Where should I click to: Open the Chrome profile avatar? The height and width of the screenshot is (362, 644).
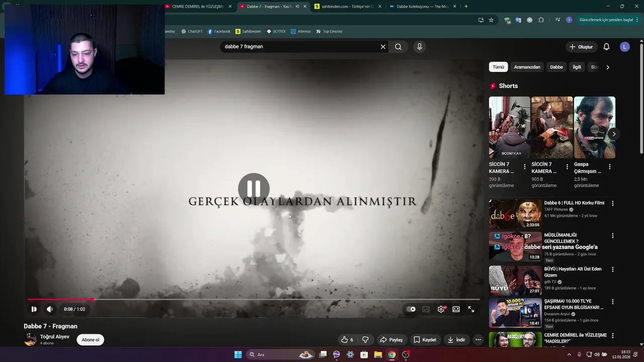pos(569,20)
